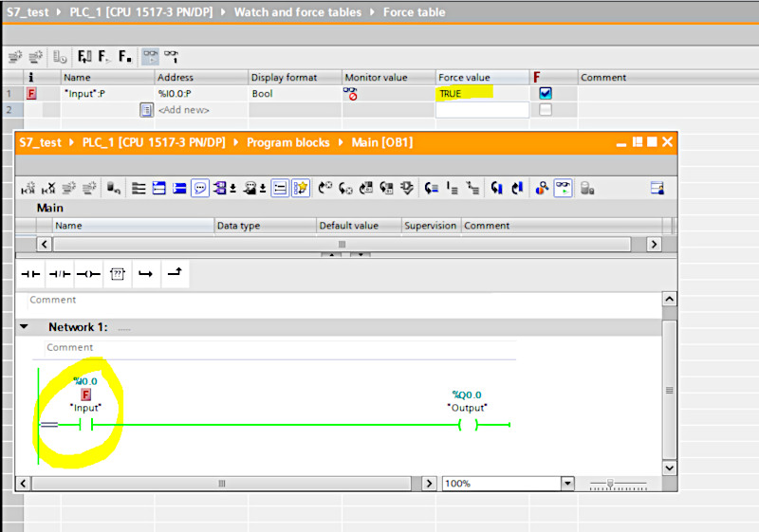Click the editor vertical scrollbar down arrow

coord(669,468)
